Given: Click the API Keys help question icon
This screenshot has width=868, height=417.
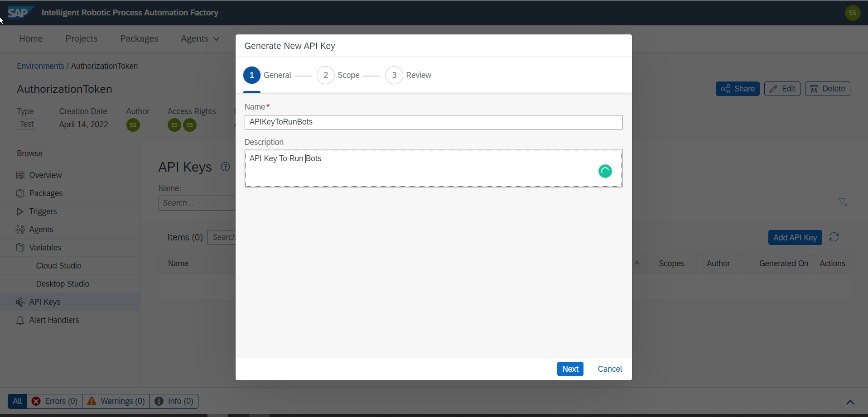Looking at the screenshot, I should coord(225,167).
